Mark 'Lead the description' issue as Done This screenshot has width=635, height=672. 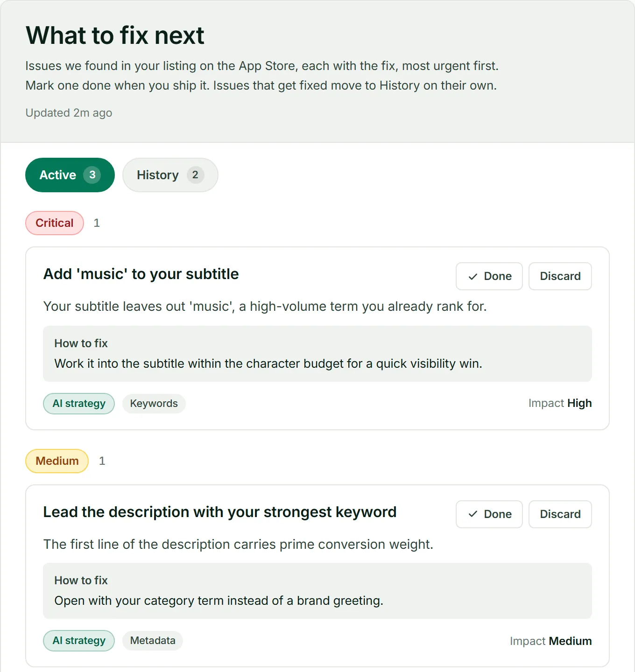[x=489, y=514]
